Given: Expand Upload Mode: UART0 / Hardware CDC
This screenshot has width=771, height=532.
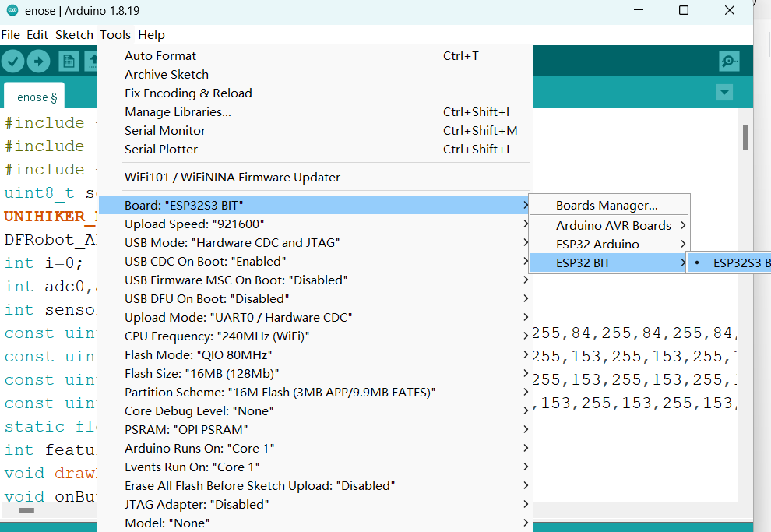Looking at the screenshot, I should (x=315, y=317).
